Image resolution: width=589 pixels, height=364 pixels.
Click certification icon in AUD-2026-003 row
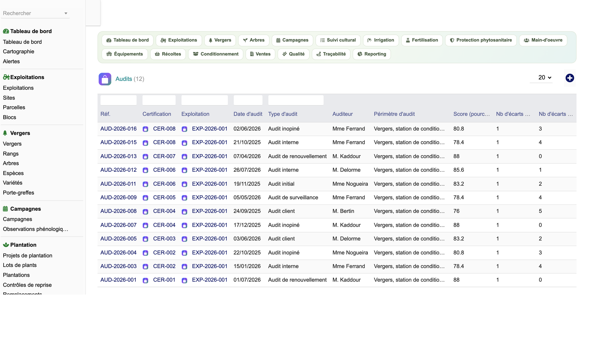tap(146, 267)
